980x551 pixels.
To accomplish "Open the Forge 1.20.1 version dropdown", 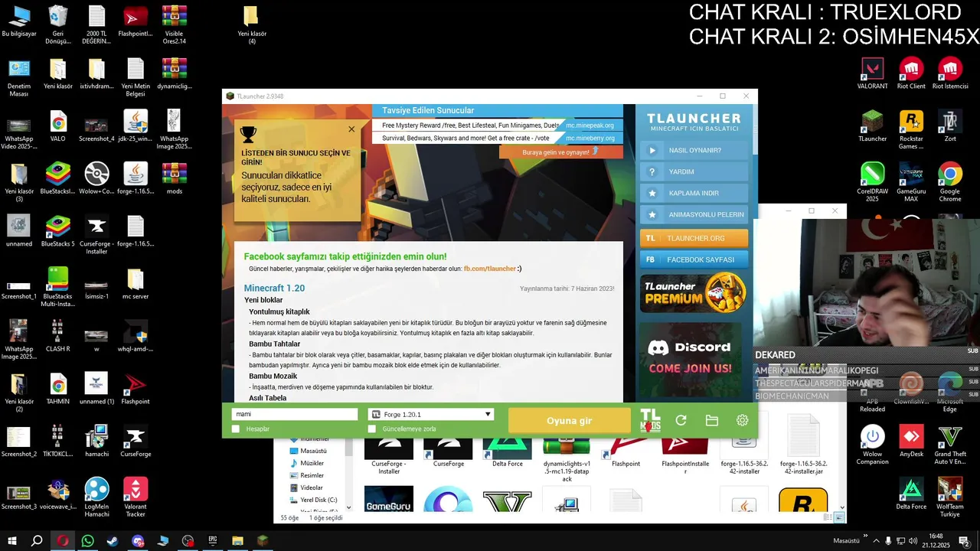I will [431, 414].
